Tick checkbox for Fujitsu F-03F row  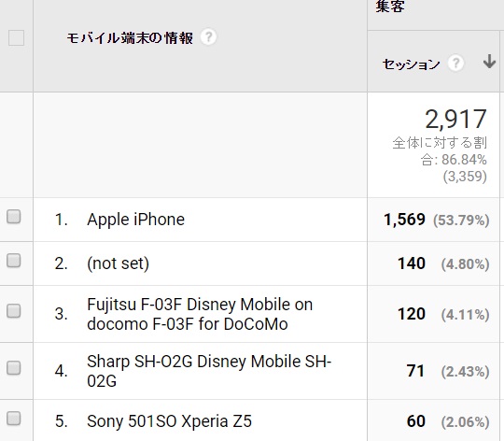pyautogui.click(x=13, y=311)
